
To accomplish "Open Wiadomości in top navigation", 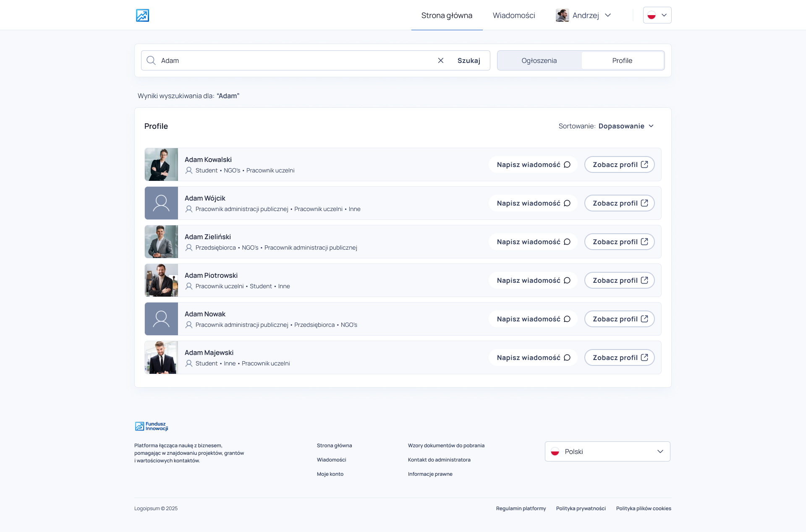I will click(x=514, y=15).
